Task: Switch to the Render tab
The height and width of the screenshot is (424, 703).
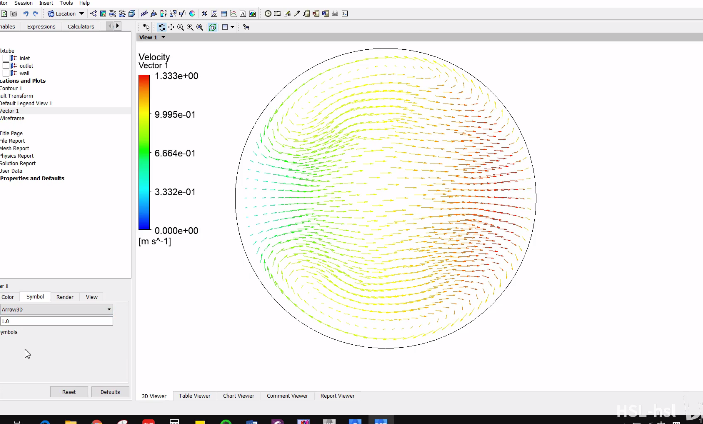Action: 65,297
